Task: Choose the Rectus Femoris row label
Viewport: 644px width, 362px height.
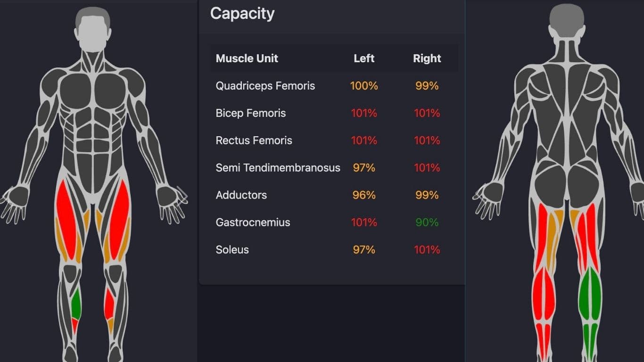Action: (254, 140)
